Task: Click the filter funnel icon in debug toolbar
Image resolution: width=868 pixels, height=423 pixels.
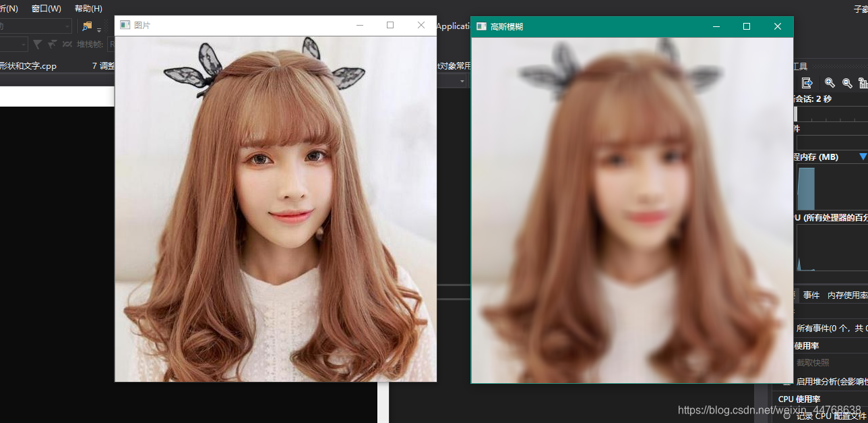Action: (x=37, y=44)
